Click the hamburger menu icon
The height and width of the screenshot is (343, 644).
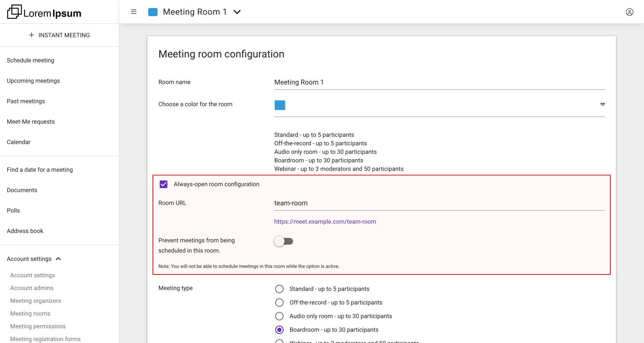click(x=134, y=12)
